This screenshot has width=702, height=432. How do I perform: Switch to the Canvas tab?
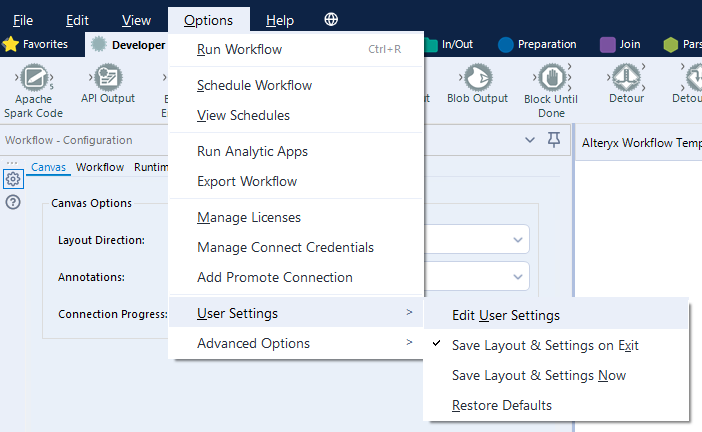point(48,167)
